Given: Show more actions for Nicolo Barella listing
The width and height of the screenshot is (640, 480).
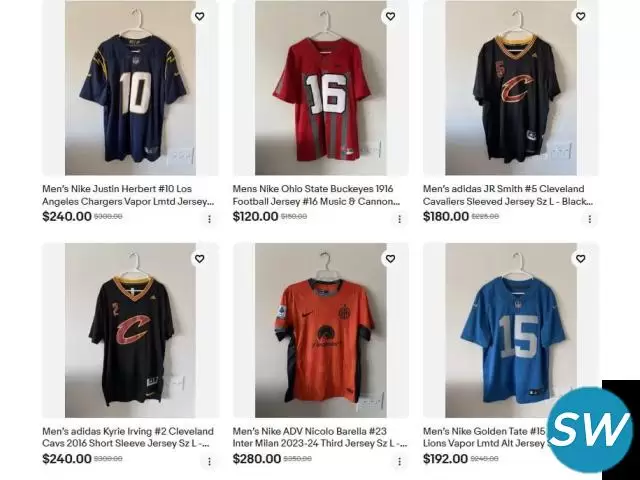Looking at the screenshot, I should [x=400, y=462].
